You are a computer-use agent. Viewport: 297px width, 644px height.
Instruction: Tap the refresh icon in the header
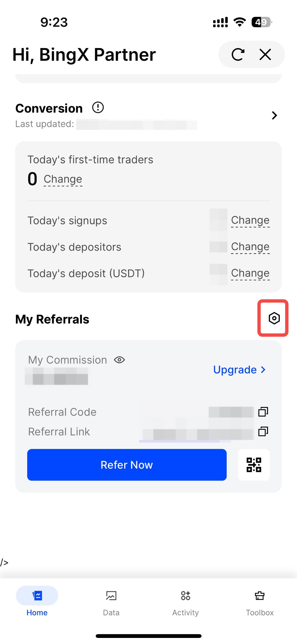[x=238, y=54]
